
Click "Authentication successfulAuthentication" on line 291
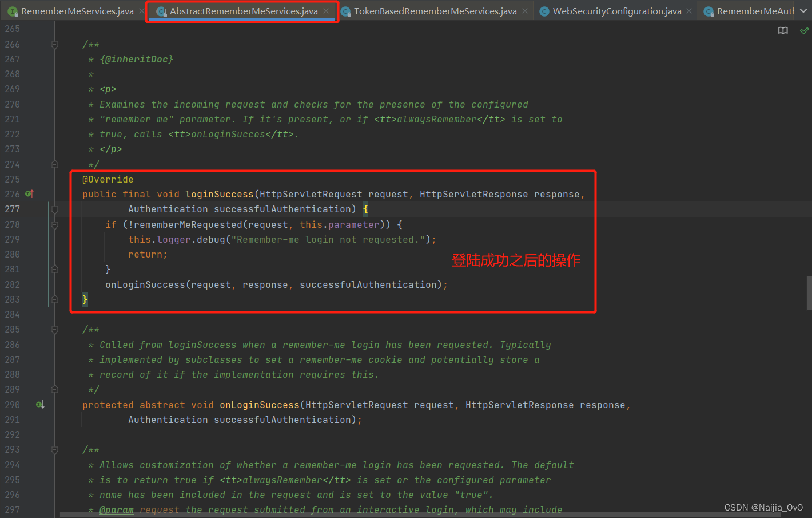tap(240, 420)
